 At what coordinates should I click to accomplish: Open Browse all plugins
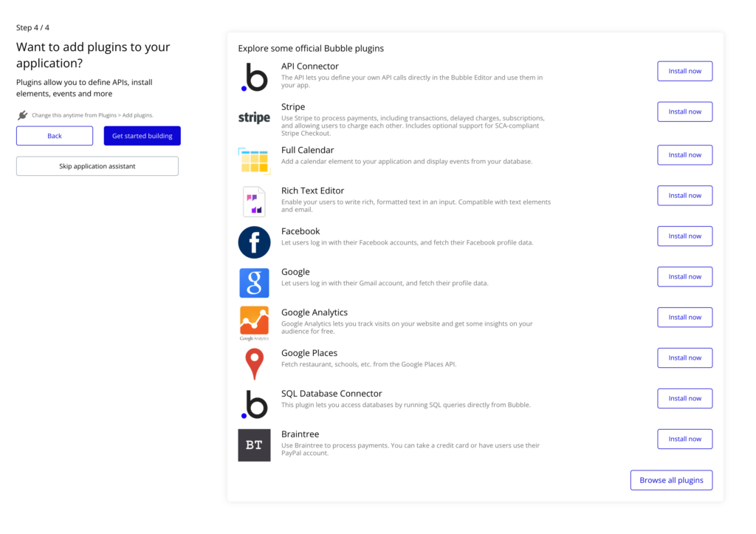click(x=671, y=480)
